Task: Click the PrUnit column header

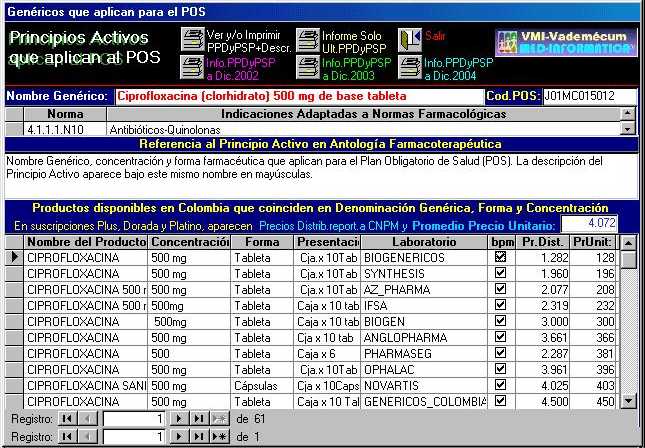Action: coord(593,242)
